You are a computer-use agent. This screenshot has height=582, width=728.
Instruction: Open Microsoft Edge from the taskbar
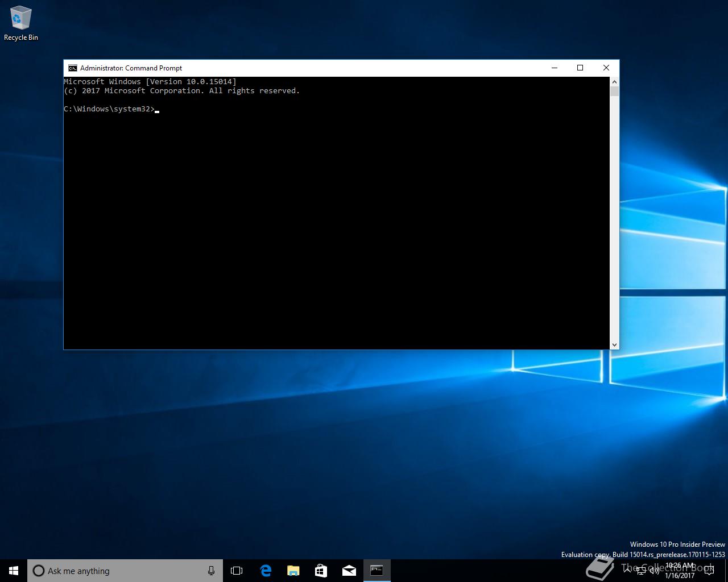266,571
